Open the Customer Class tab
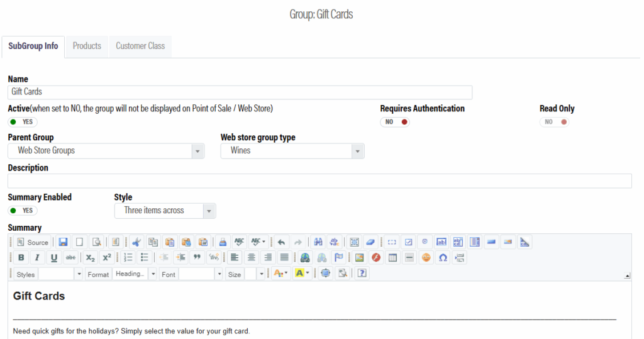Screen dimensions: 644x339 click(x=140, y=46)
